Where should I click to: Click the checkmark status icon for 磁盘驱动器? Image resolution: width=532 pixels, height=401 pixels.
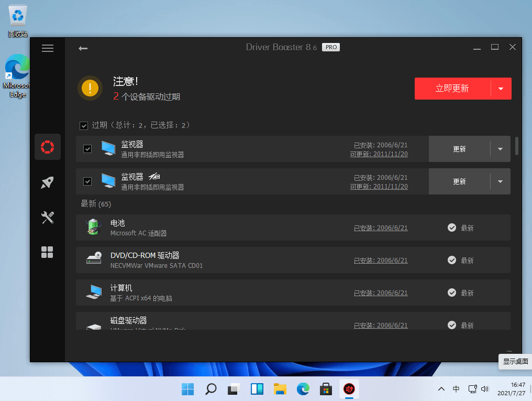tap(451, 325)
